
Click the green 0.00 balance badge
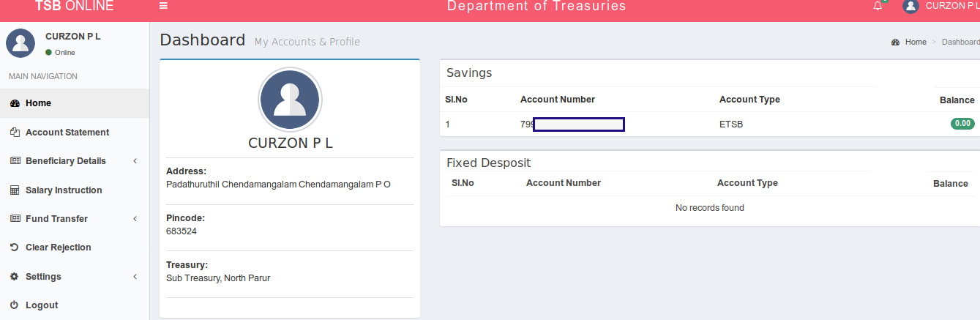click(962, 124)
